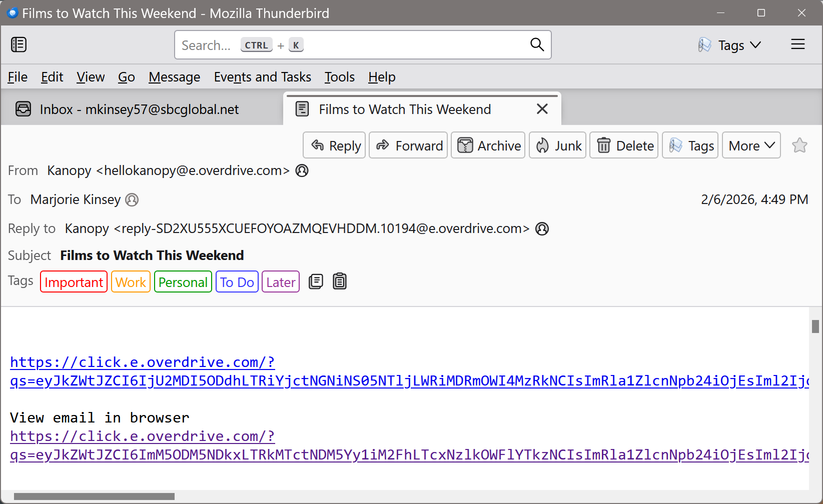Mark message as Junk

[558, 145]
